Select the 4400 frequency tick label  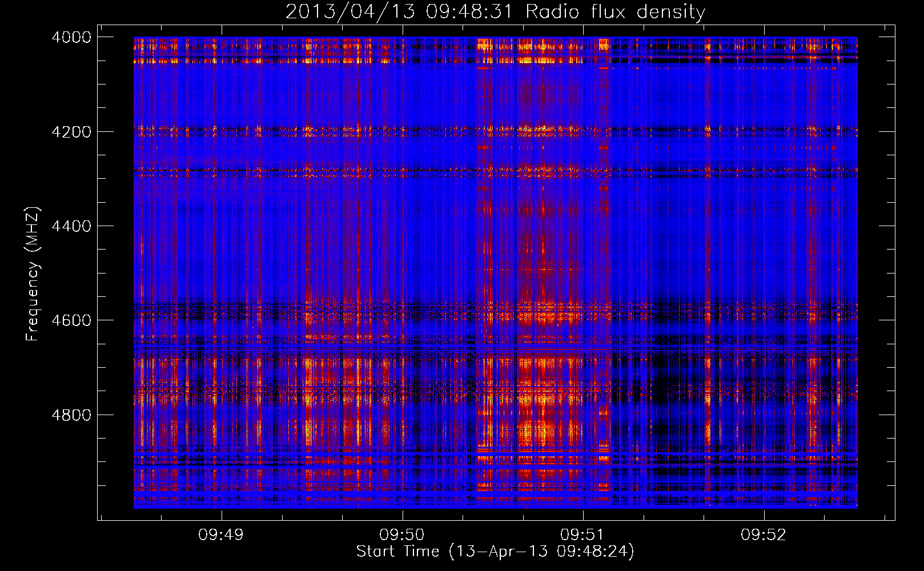(71, 226)
